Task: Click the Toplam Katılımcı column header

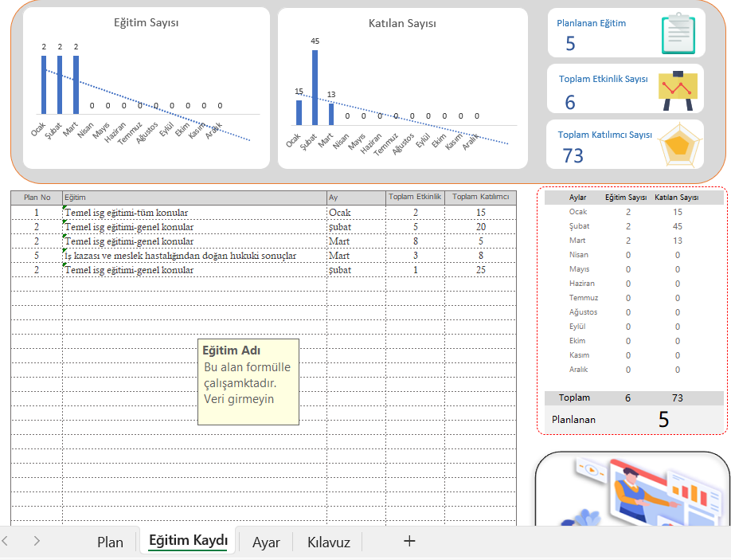Action: 480,198
